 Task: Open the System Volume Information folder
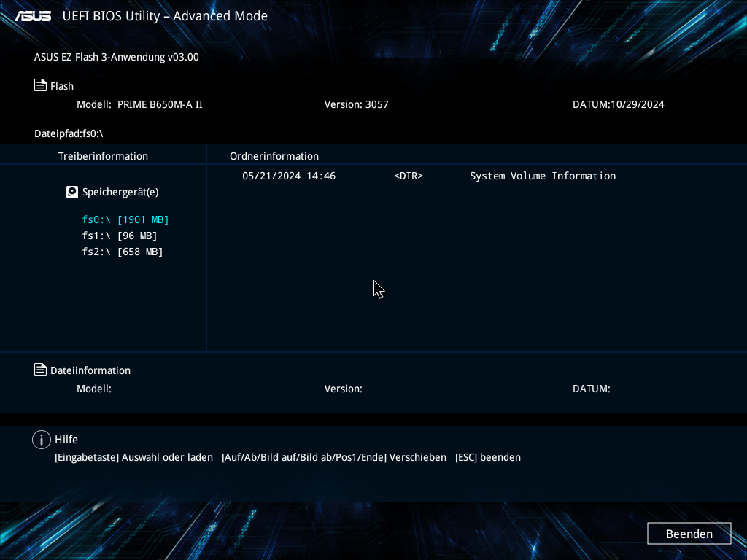pos(543,176)
